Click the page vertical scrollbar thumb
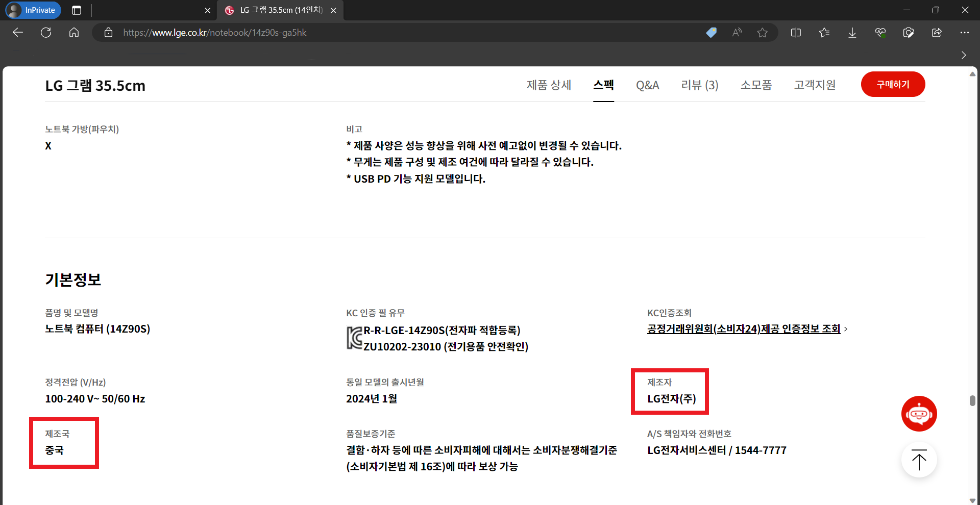The width and height of the screenshot is (980, 505). [x=972, y=400]
